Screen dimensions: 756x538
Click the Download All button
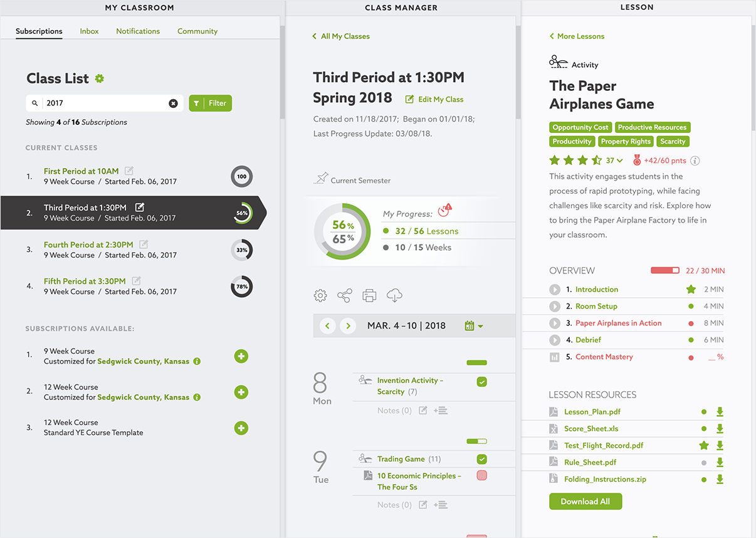coord(585,502)
